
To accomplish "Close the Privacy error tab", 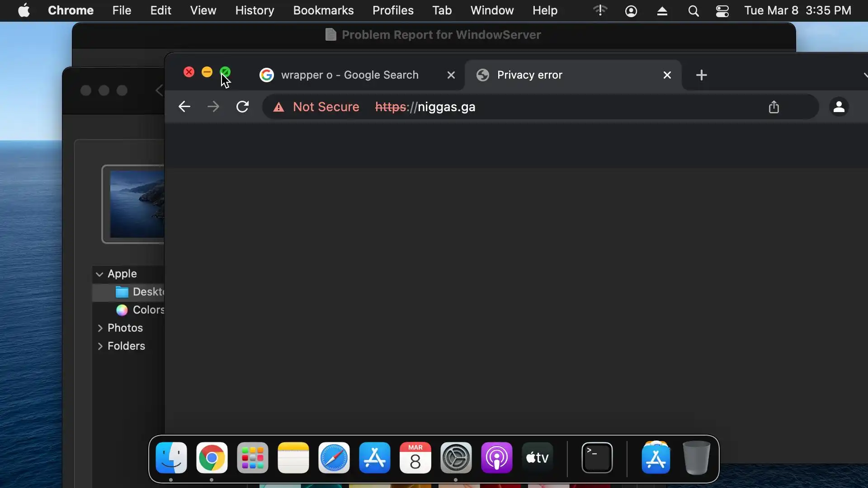I will (667, 75).
